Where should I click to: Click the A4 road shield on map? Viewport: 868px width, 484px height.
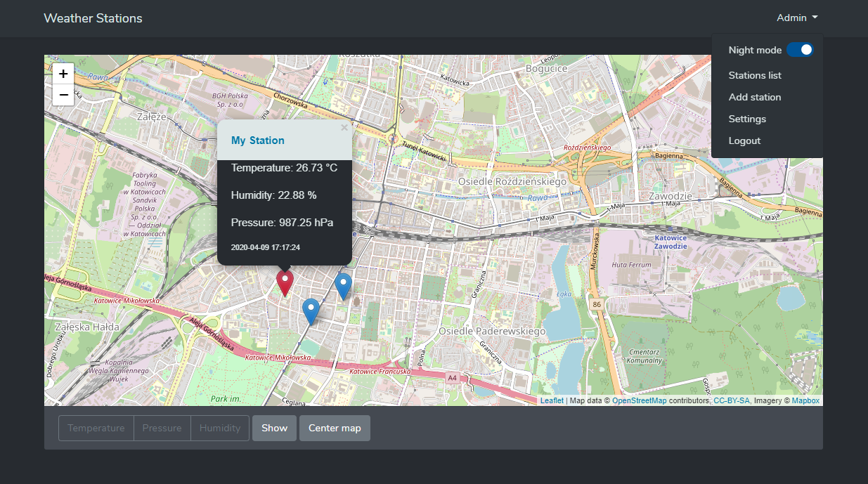[452, 378]
